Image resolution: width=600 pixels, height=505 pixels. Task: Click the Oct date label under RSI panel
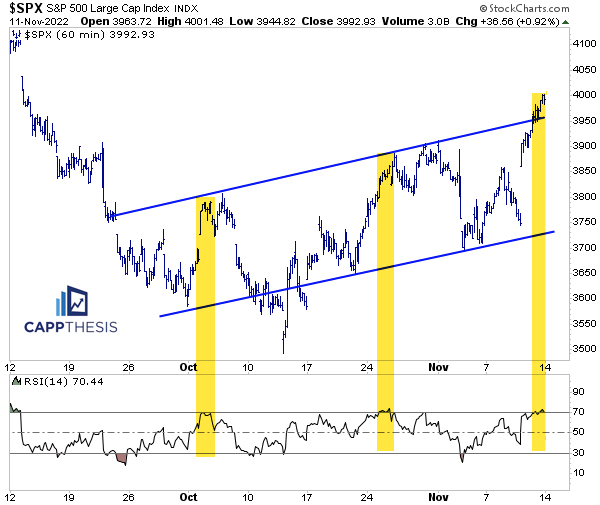(x=189, y=497)
